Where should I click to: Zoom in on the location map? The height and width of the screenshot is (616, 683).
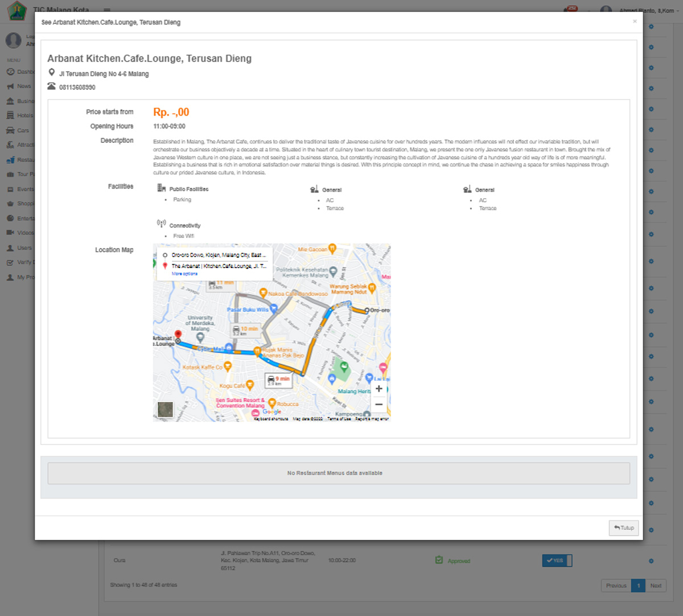pyautogui.click(x=378, y=389)
